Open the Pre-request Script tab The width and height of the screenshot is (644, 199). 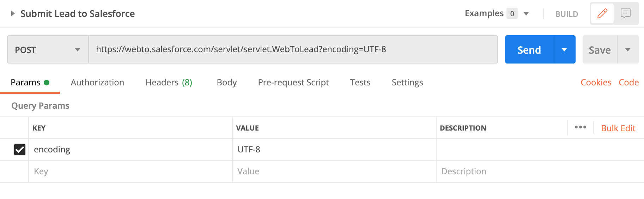click(293, 82)
